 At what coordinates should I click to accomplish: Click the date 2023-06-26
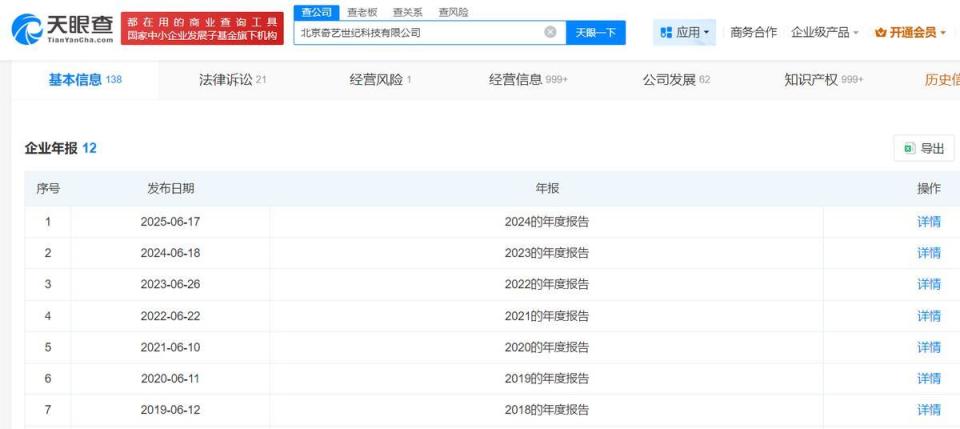[170, 285]
